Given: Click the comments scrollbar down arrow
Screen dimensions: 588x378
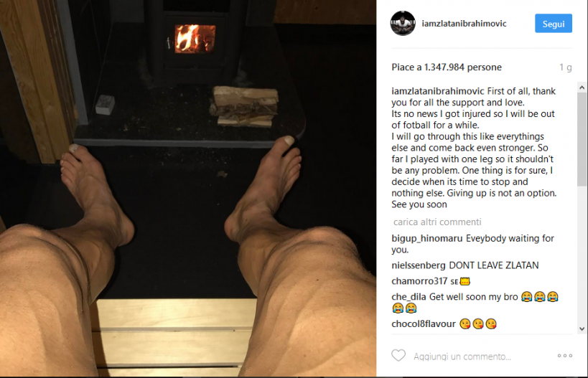Looking at the screenshot, I should coord(582,329).
